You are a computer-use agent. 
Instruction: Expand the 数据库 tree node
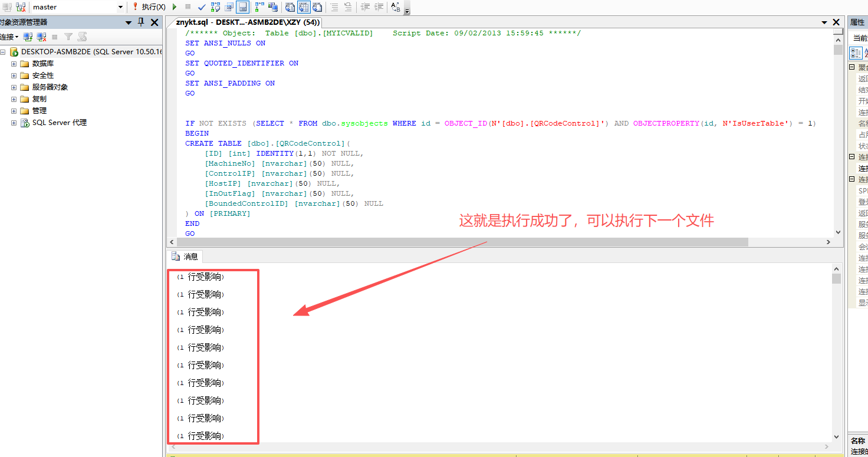(x=14, y=64)
